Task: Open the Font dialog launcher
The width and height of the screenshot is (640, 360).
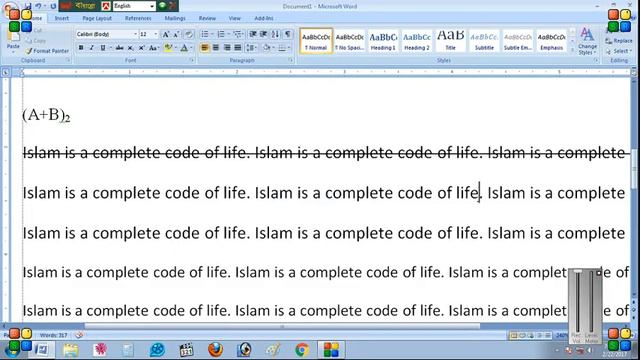Action: [x=191, y=60]
